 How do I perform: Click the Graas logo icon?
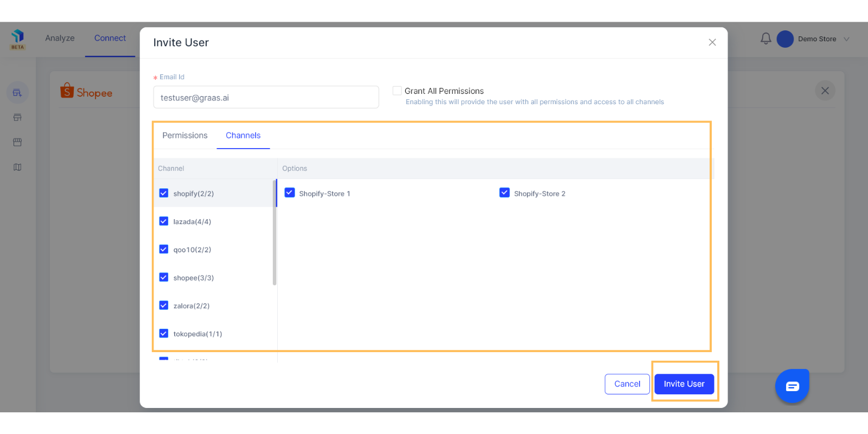[17, 37]
